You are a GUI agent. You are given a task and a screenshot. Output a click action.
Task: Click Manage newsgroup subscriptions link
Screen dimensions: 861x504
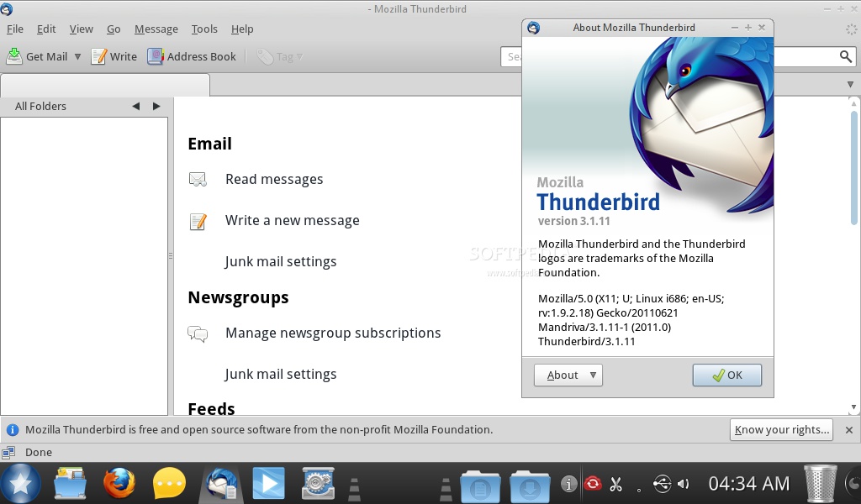click(333, 333)
